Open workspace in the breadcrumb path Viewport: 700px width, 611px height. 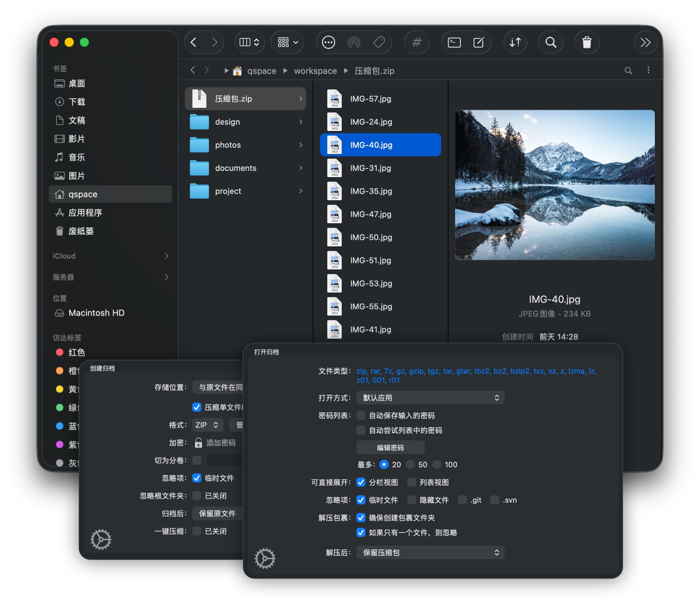(x=315, y=70)
